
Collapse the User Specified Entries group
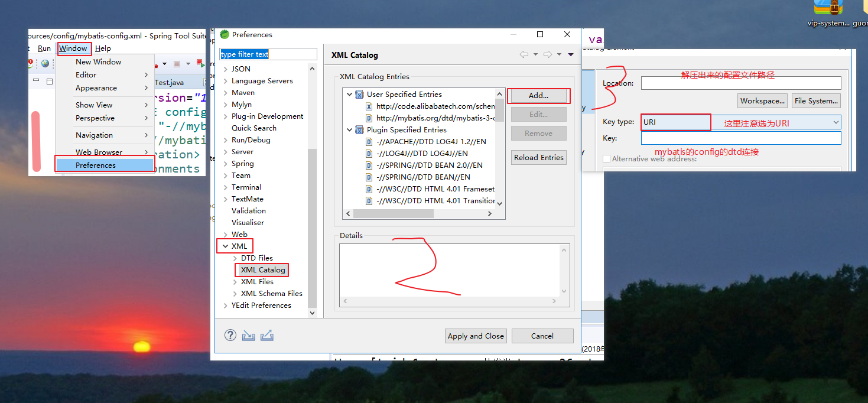(350, 95)
